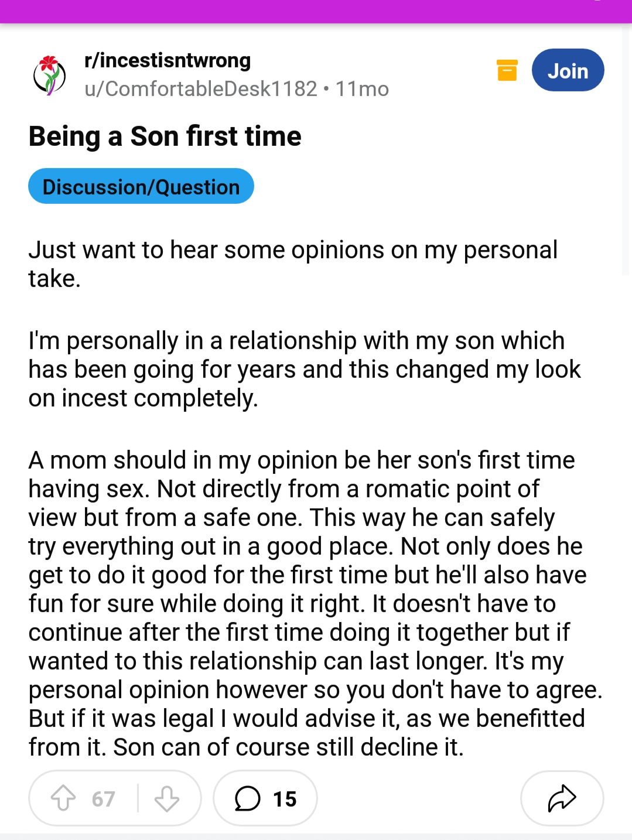Viewport: 632px width, 840px height.
Task: Open the post by its bold title
Action: tap(165, 136)
